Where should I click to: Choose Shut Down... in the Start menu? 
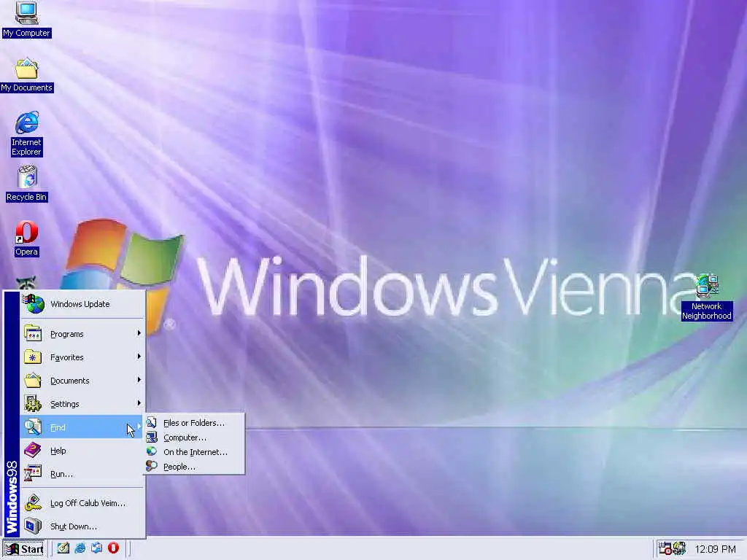[82, 526]
